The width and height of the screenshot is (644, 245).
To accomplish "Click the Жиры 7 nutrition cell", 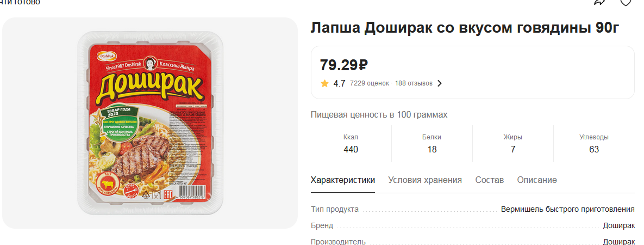I will [x=513, y=144].
